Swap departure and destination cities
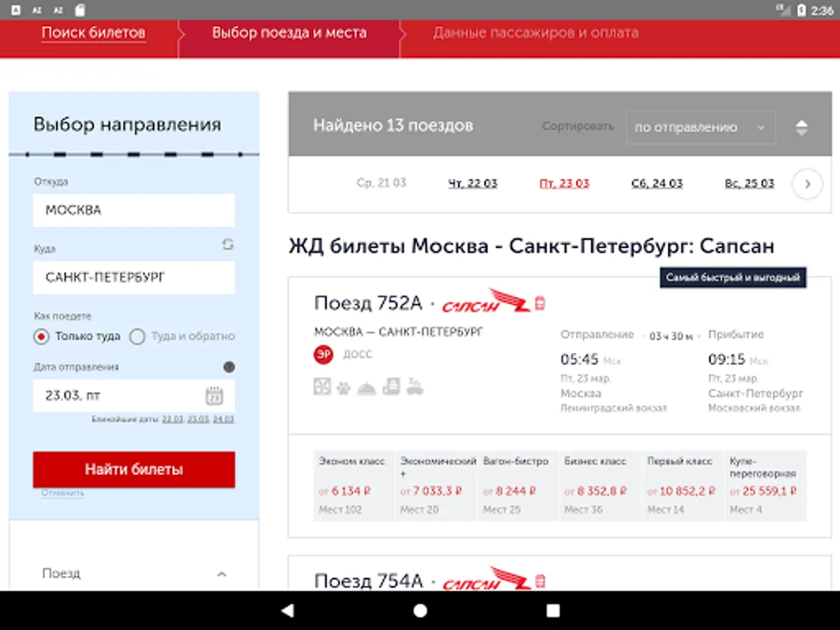 click(227, 244)
